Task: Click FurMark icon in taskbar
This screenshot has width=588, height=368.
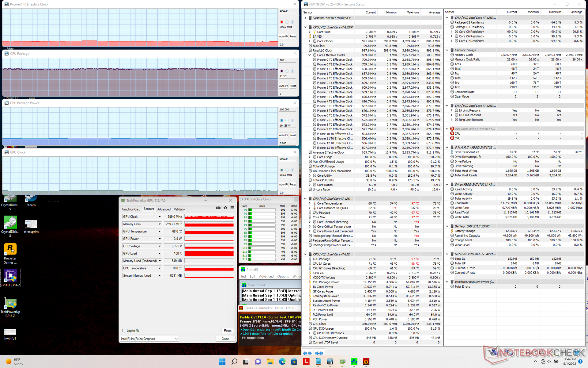Action: [x=366, y=362]
